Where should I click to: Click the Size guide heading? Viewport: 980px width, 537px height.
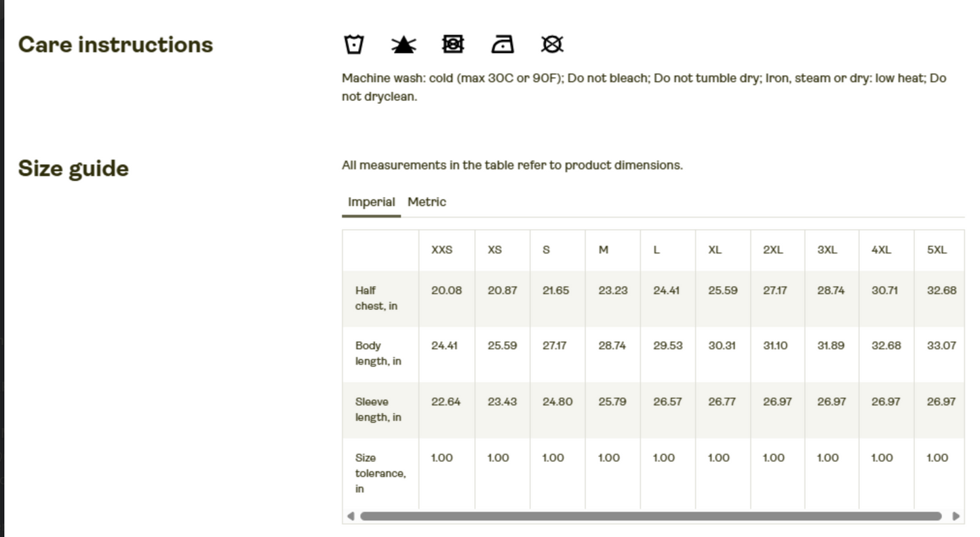pyautogui.click(x=73, y=168)
